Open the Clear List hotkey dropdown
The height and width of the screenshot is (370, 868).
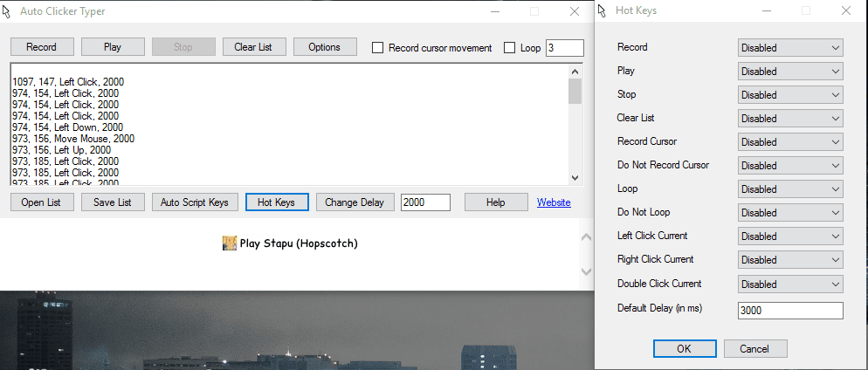[x=790, y=119]
